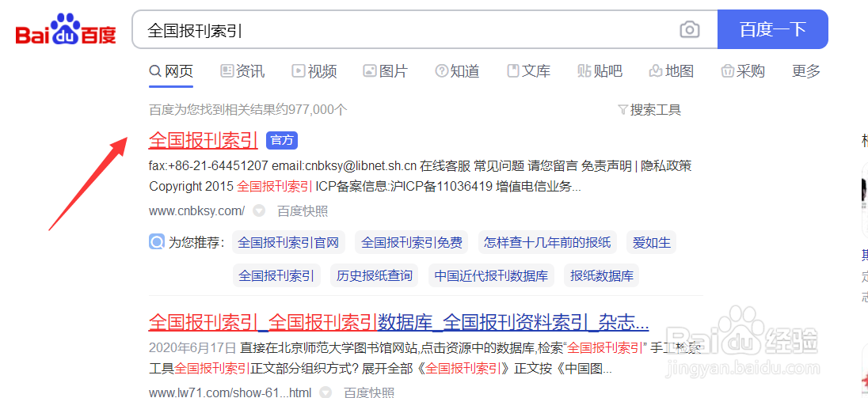
Task: Open the 知道 tab
Action: (x=457, y=70)
